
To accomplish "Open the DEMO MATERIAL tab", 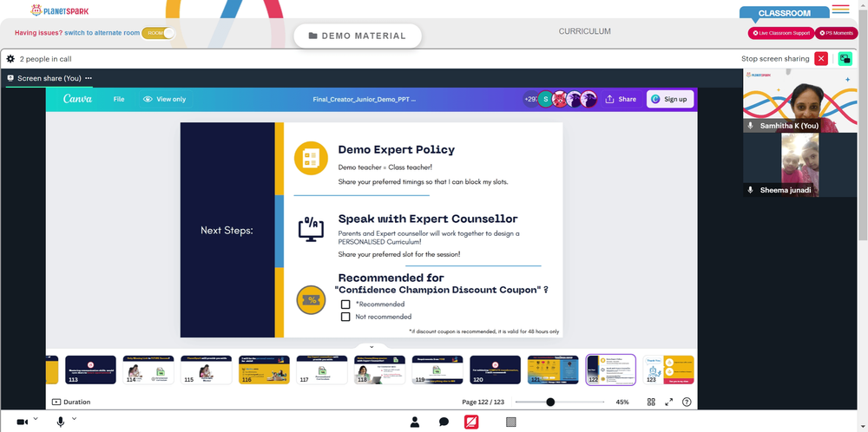I will [358, 36].
